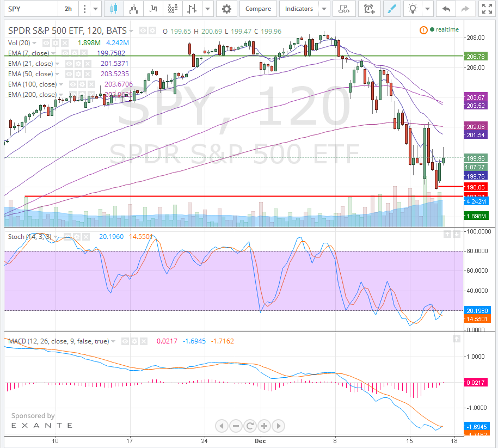The height and width of the screenshot is (448, 498).
Task: Hide the SPDR S&P 500 ETF main series
Action: tap(143, 31)
